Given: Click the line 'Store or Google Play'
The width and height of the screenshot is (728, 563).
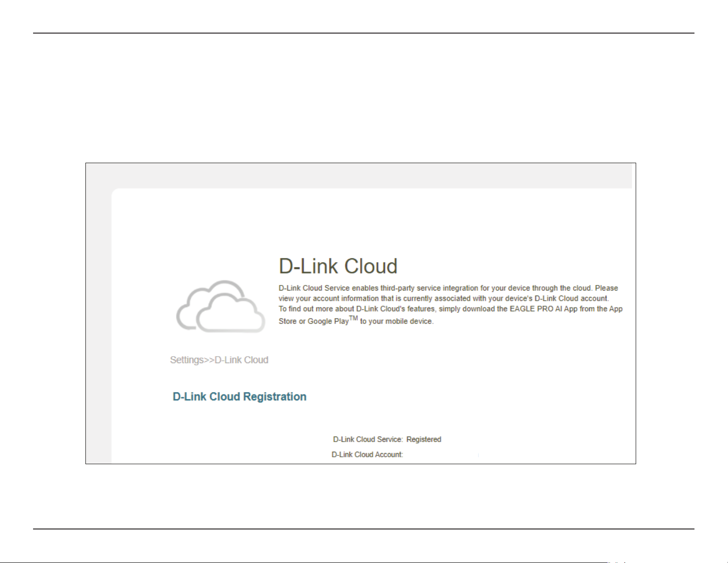Looking at the screenshot, I should 356,320.
